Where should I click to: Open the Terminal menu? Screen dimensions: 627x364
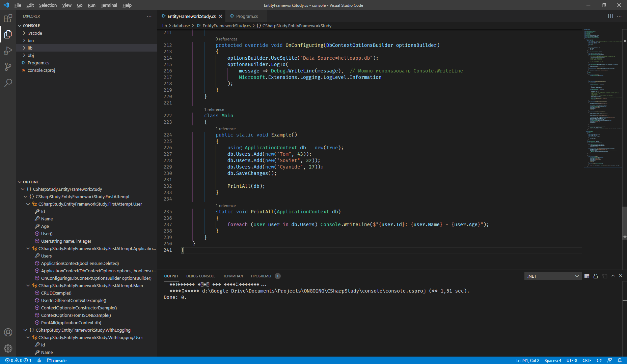109,5
